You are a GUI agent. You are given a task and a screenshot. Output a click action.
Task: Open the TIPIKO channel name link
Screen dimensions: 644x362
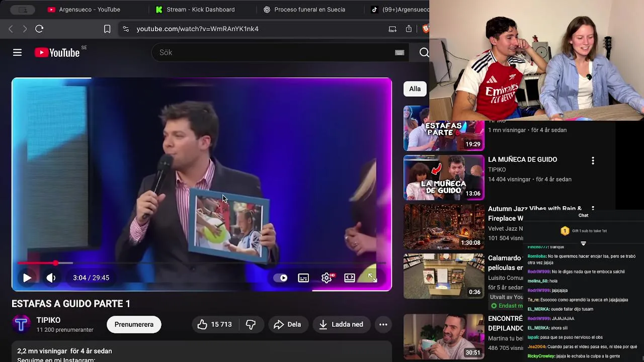point(48,320)
